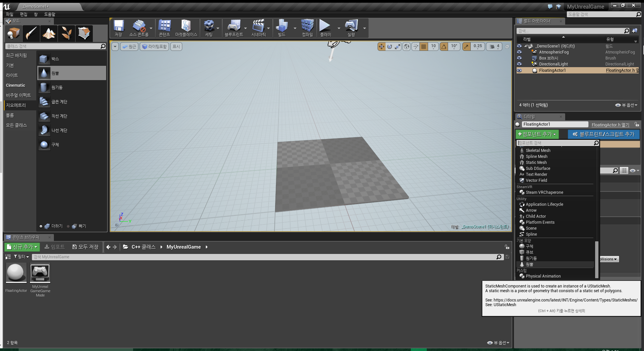Screen dimensions: 644x351
Task: Toggle visibility eye for Box 브러시
Action: (519, 58)
